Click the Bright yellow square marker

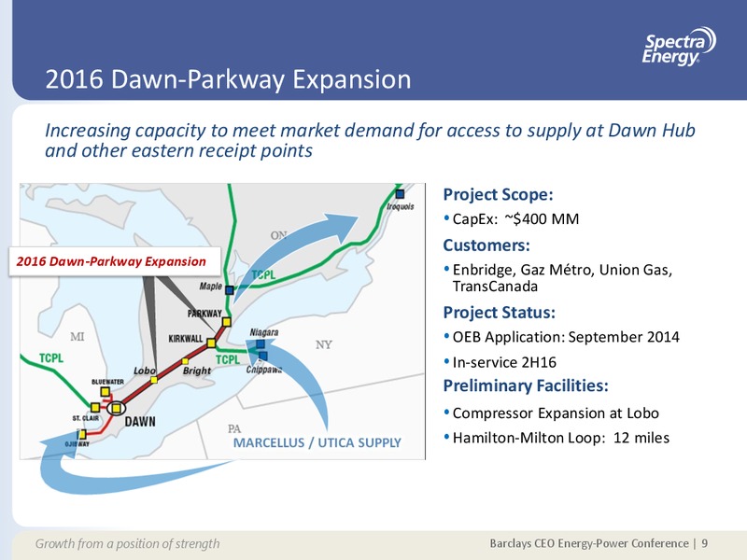(x=185, y=361)
